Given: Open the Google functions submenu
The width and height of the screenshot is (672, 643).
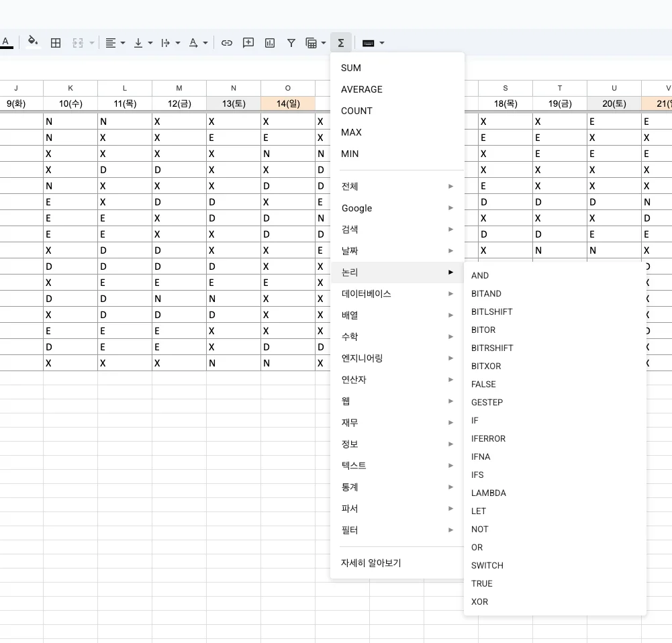Looking at the screenshot, I should (397, 208).
